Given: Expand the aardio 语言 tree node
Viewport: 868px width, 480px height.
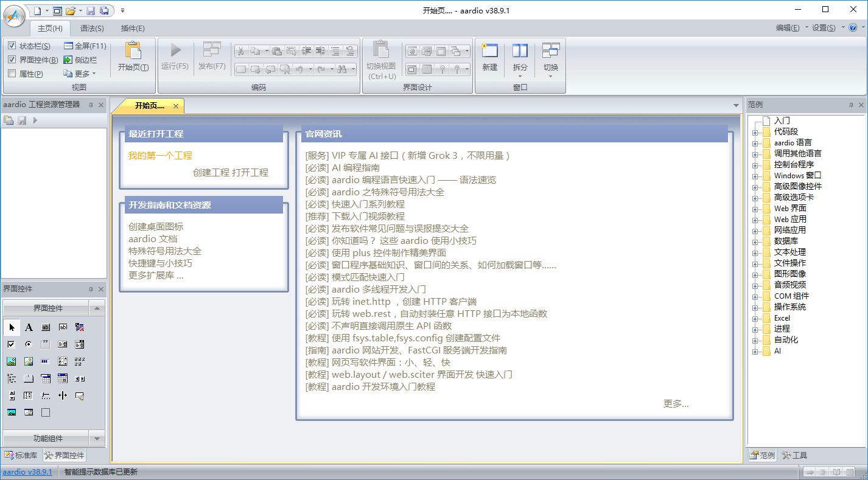Looking at the screenshot, I should pos(755,143).
